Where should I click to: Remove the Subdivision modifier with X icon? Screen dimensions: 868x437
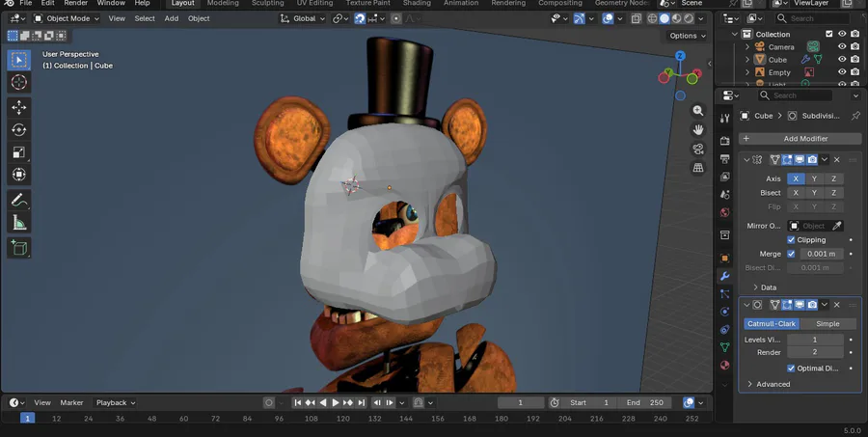(x=837, y=305)
